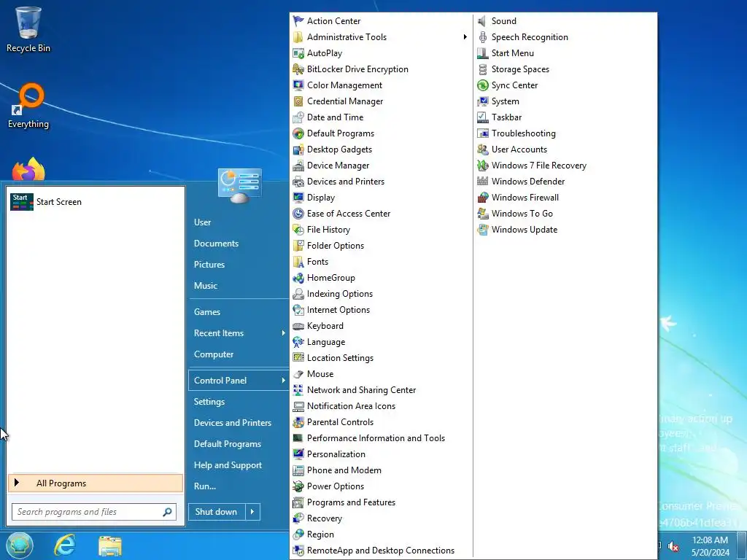Click the Sync Center green icon
The width and height of the screenshot is (747, 560).
click(x=483, y=85)
